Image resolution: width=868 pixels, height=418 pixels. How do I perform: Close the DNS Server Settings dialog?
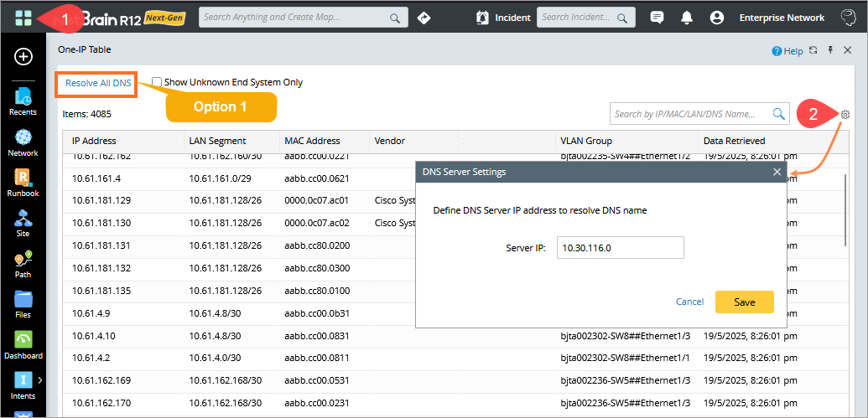coord(777,172)
